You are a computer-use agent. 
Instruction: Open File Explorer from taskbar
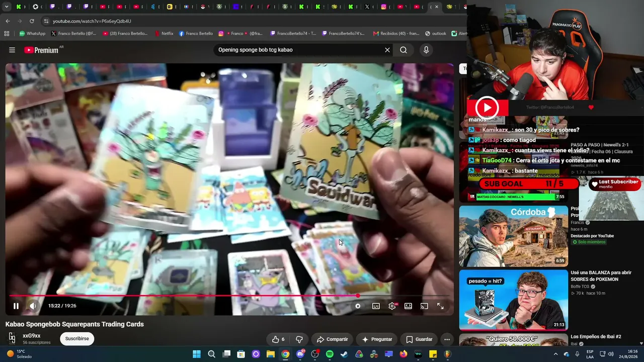coord(271,354)
